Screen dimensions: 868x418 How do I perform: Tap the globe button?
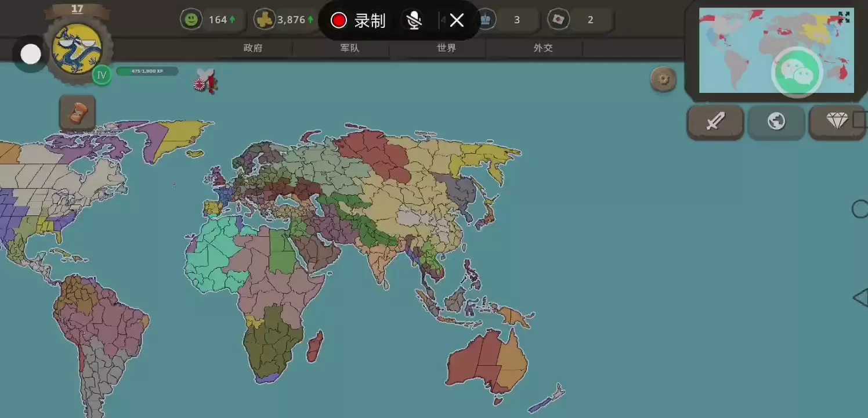click(x=776, y=122)
